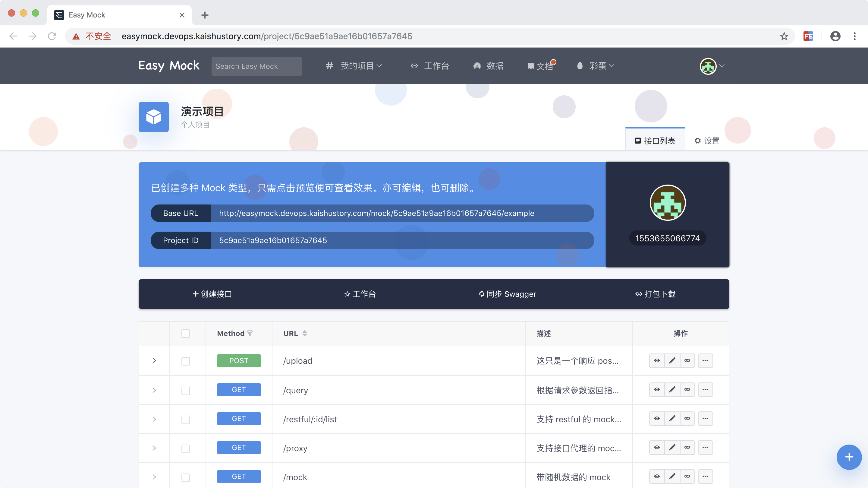The width and height of the screenshot is (868, 488).
Task: Go to 工作台 in the top navigation
Action: (429, 66)
